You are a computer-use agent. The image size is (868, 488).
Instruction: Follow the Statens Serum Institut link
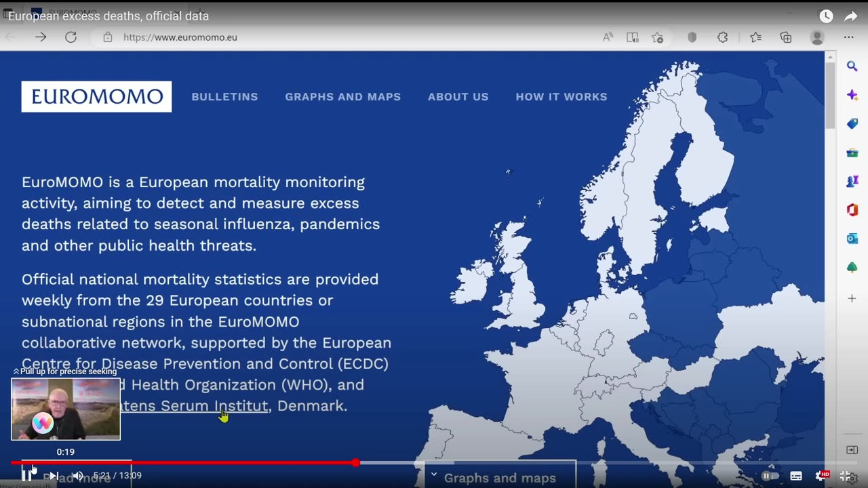(195, 406)
